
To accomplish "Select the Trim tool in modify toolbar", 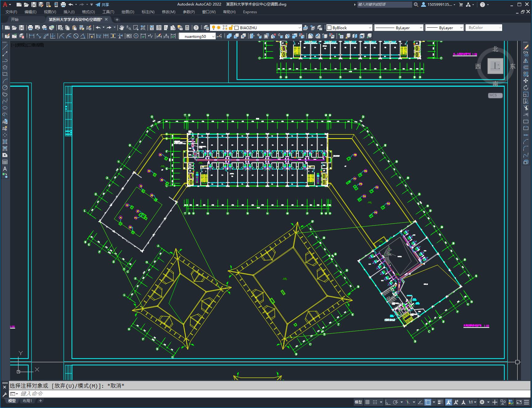I will coord(526,108).
